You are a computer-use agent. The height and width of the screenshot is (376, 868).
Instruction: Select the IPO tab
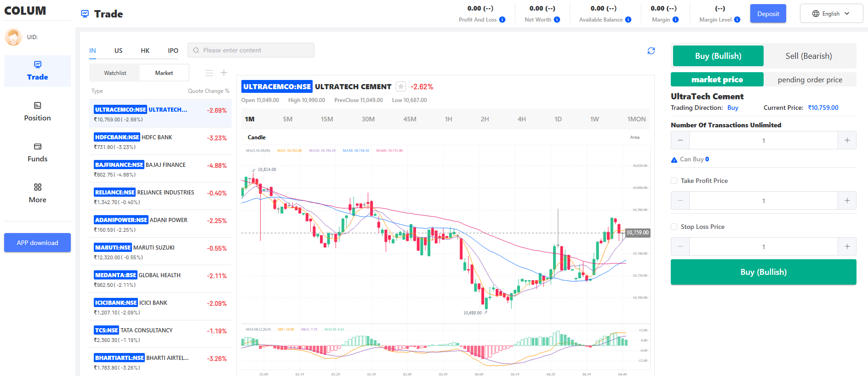(173, 51)
